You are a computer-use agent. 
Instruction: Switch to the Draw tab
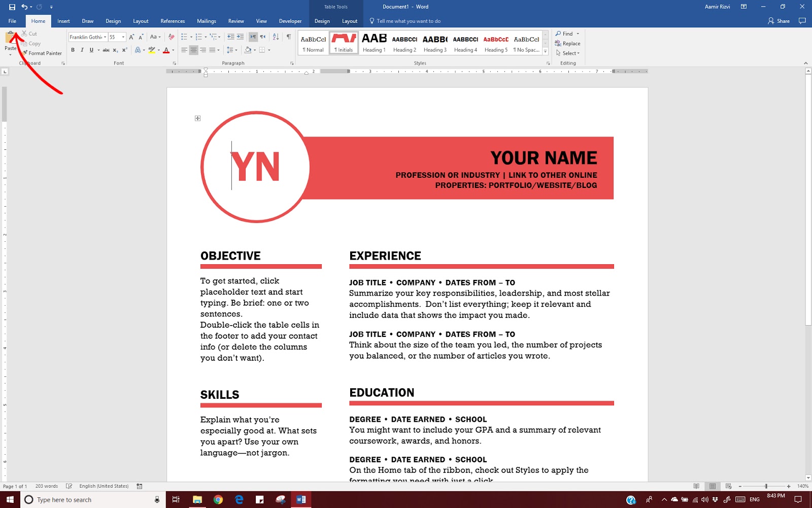click(x=88, y=21)
